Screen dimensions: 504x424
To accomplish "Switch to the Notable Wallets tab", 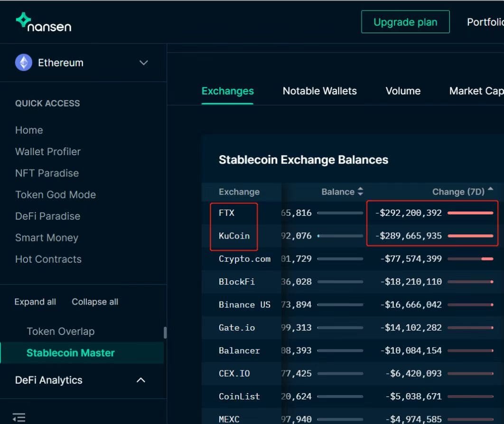I will pyautogui.click(x=319, y=91).
